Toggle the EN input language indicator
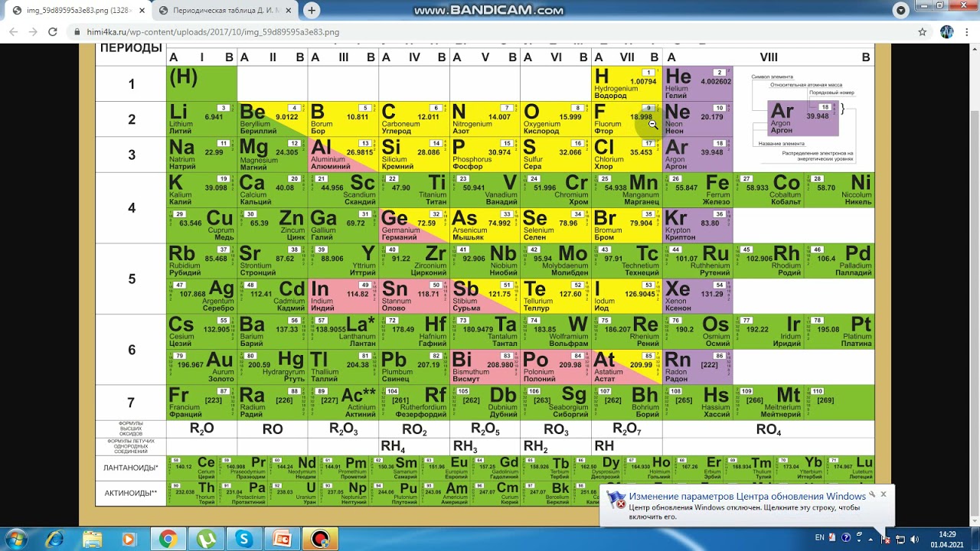Viewport: 980px width, 551px height. pyautogui.click(x=820, y=538)
